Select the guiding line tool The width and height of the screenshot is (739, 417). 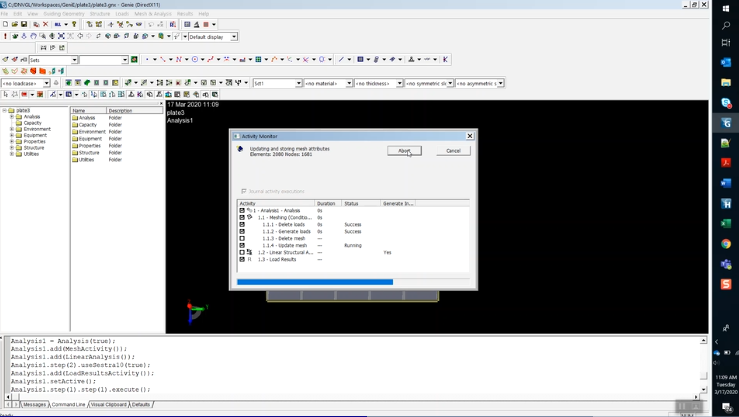point(163,59)
